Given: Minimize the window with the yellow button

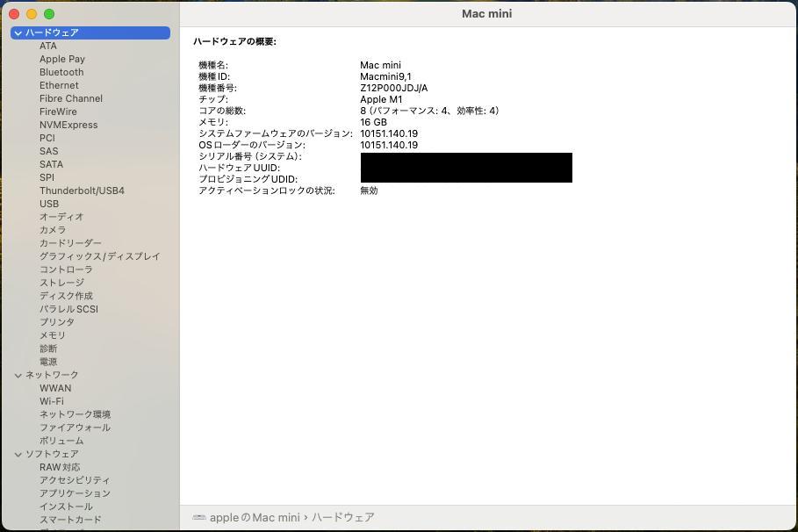Looking at the screenshot, I should (x=32, y=14).
